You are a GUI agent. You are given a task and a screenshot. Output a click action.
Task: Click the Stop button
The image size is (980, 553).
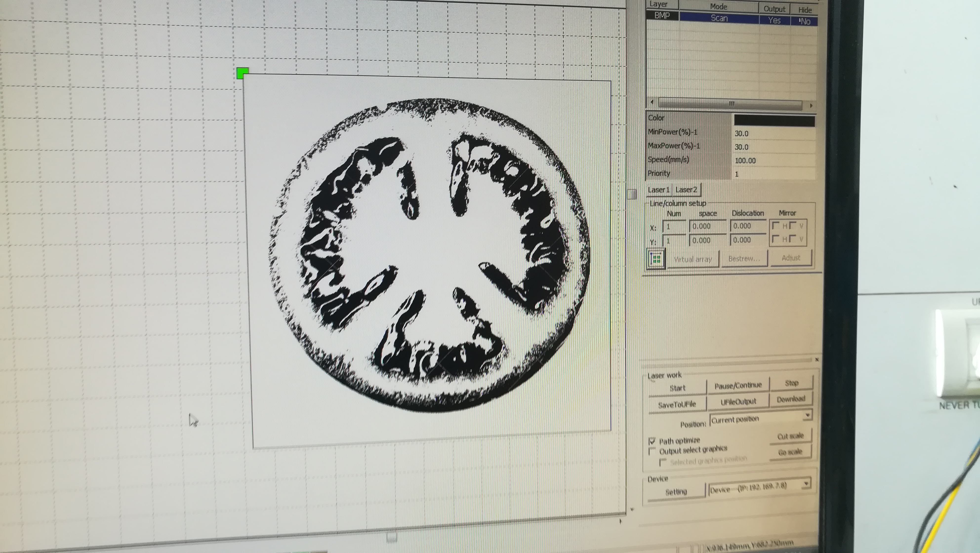point(791,383)
